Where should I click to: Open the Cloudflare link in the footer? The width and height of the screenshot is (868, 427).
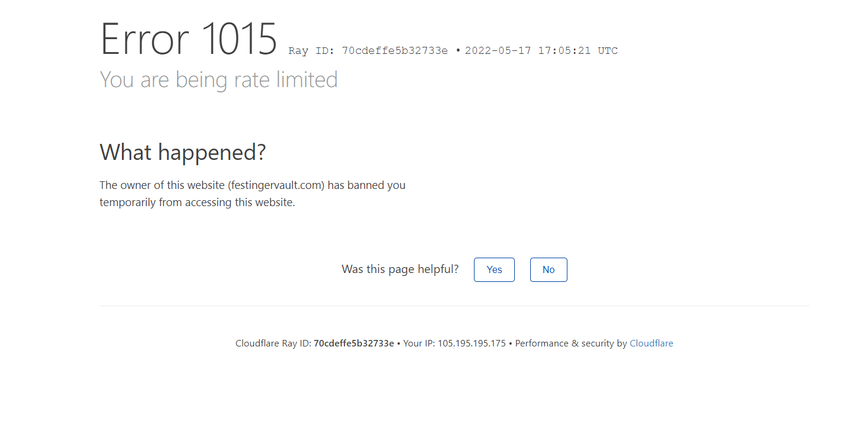(651, 343)
